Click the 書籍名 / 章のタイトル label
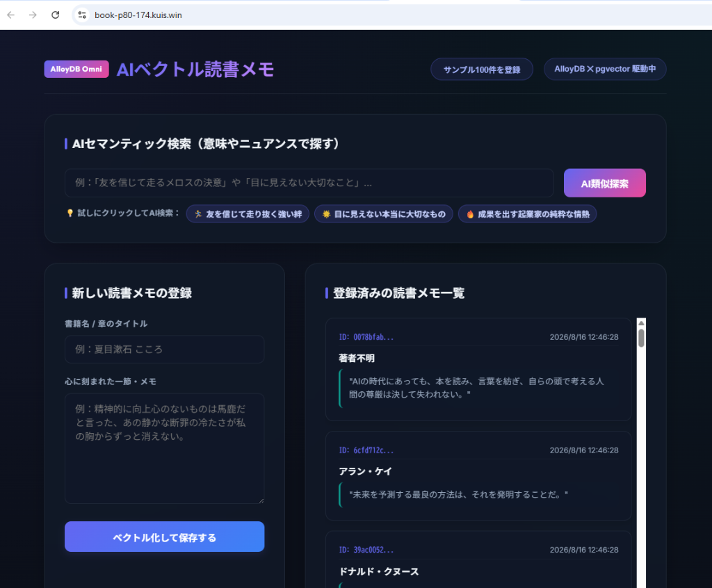The width and height of the screenshot is (712, 588). 106,324
